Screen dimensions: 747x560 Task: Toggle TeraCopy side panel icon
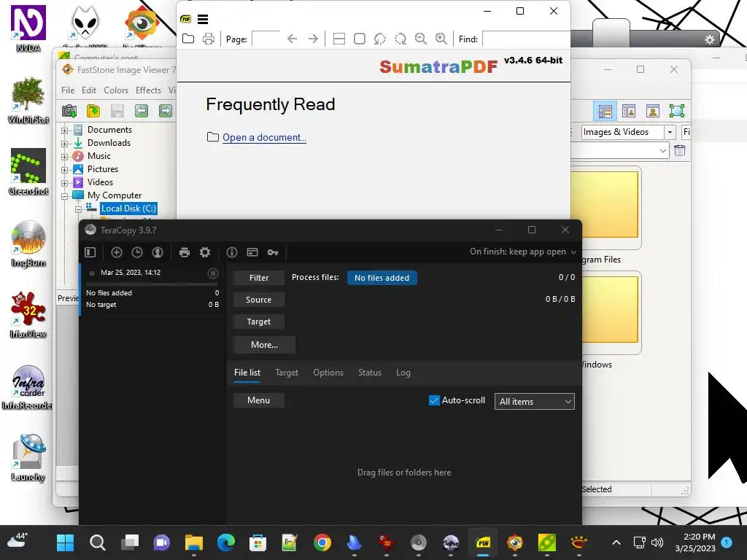tap(90, 252)
